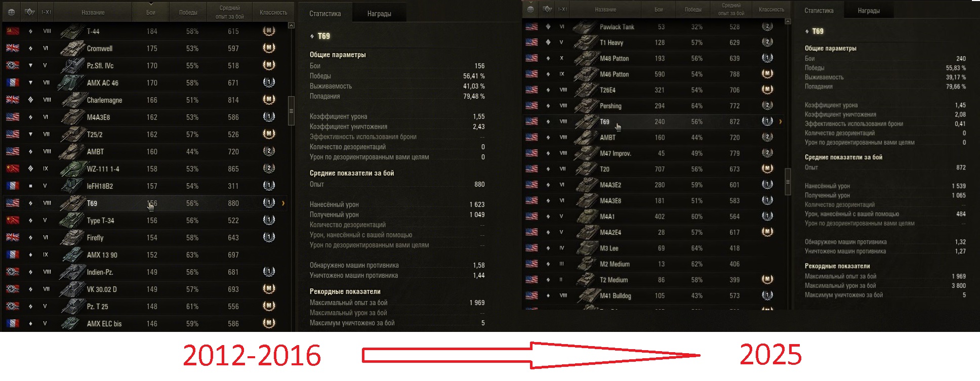
Task: Sort right list by Классность column
Action: tap(771, 10)
